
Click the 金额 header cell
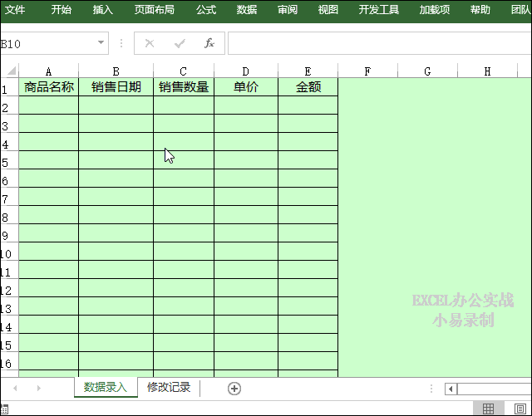(308, 87)
